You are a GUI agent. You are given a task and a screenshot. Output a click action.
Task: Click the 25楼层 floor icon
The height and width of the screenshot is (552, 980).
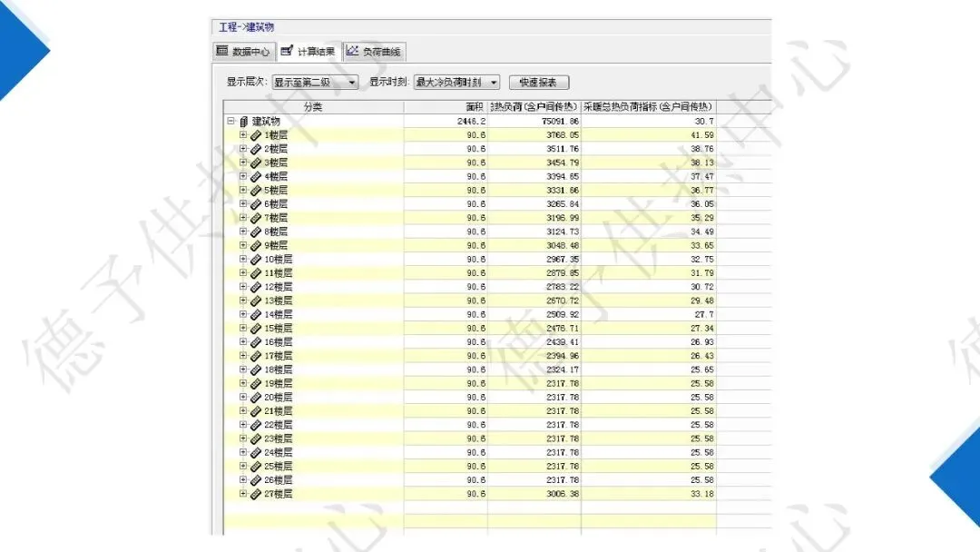[256, 467]
